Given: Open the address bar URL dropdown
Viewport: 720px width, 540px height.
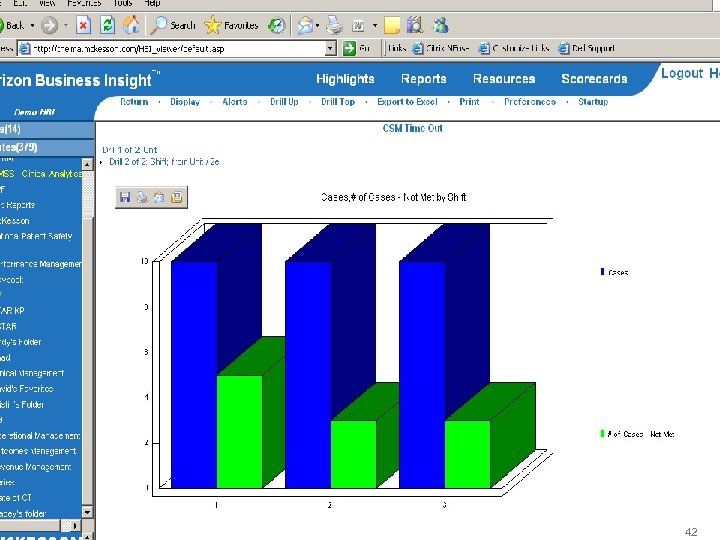Looking at the screenshot, I should pyautogui.click(x=331, y=48).
